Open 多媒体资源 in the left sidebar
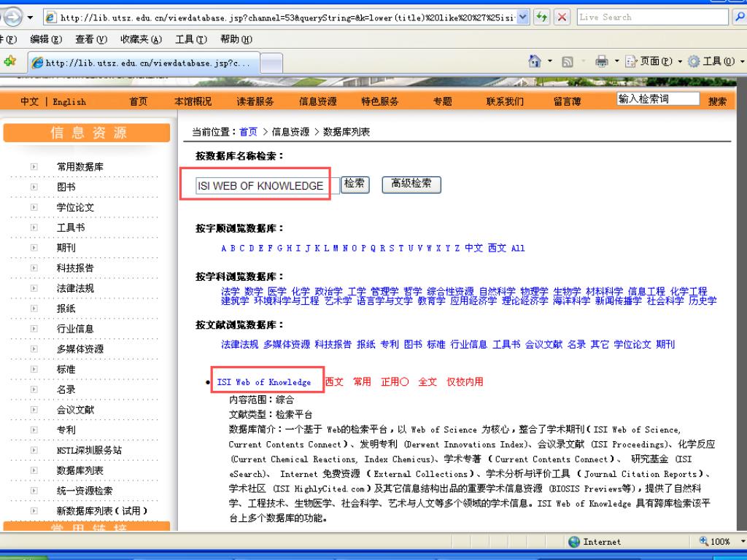 [x=80, y=349]
